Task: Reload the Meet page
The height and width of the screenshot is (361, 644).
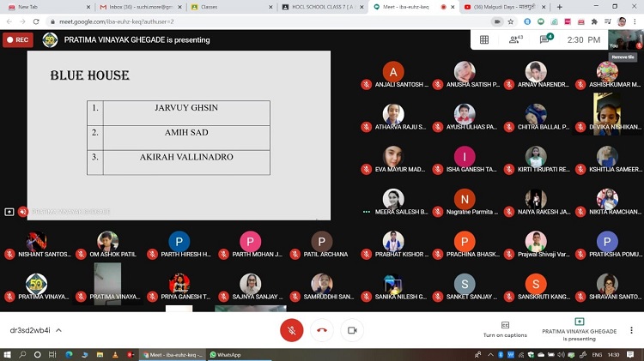Action: (37, 21)
